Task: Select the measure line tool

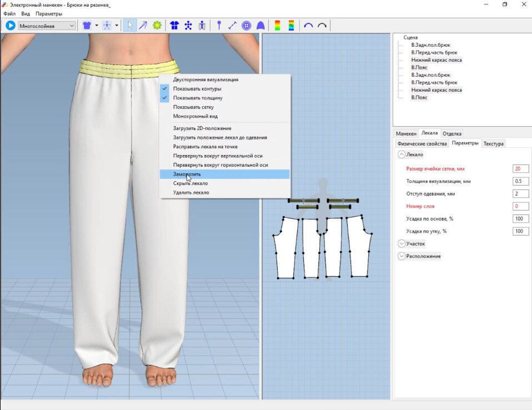Action: [x=233, y=26]
